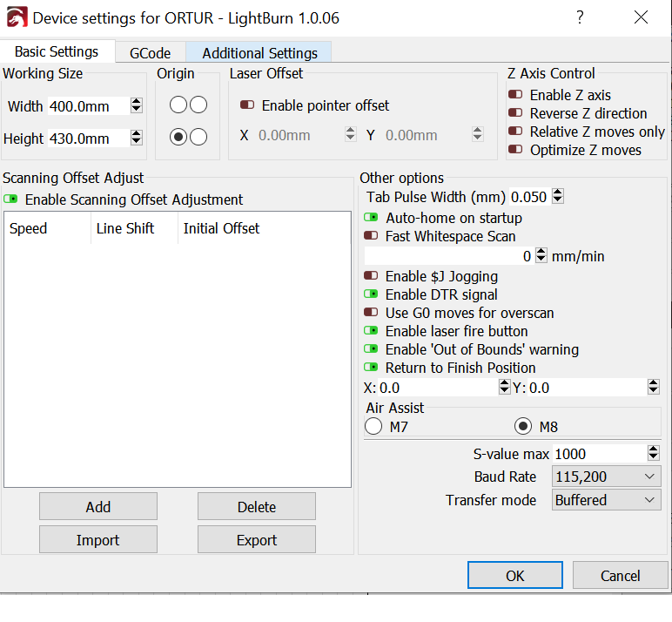Toggle Enable $J Jogging switch
Viewport: 672px width, 622px height.
click(x=371, y=276)
